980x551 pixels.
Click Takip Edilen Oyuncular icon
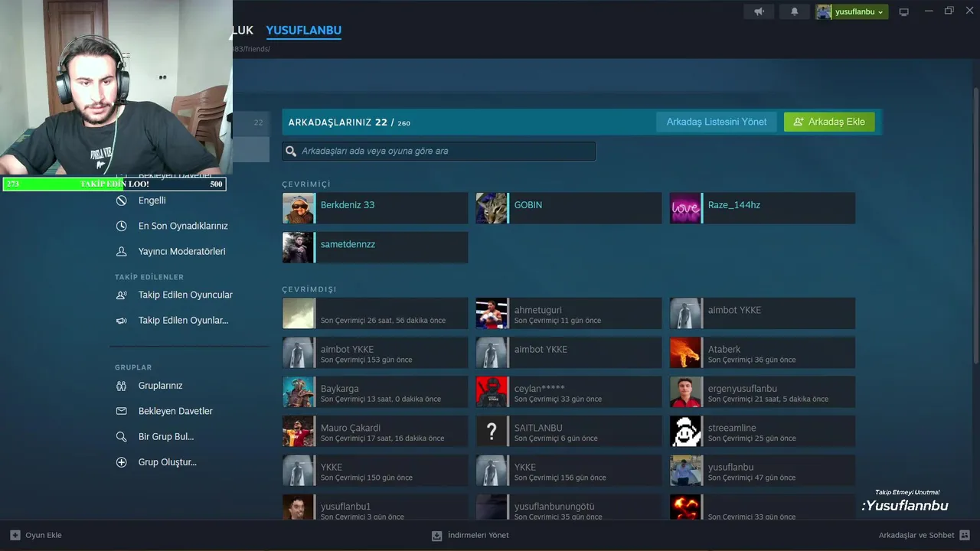[x=122, y=295]
